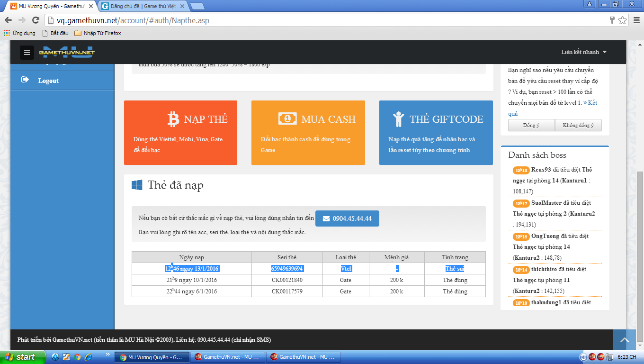Click the 0904.45.44.44 message button
644x364 pixels.
[347, 218]
